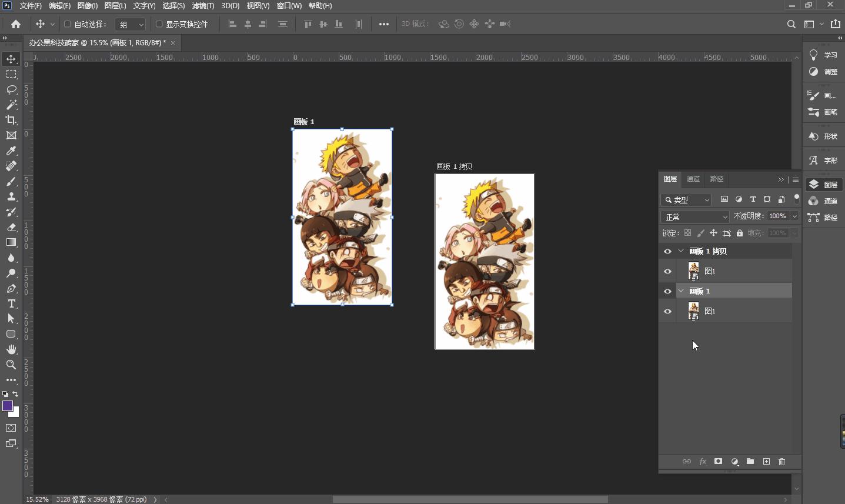This screenshot has width=845, height=504.
Task: Open the 组 auto-select dropdown
Action: [130, 24]
